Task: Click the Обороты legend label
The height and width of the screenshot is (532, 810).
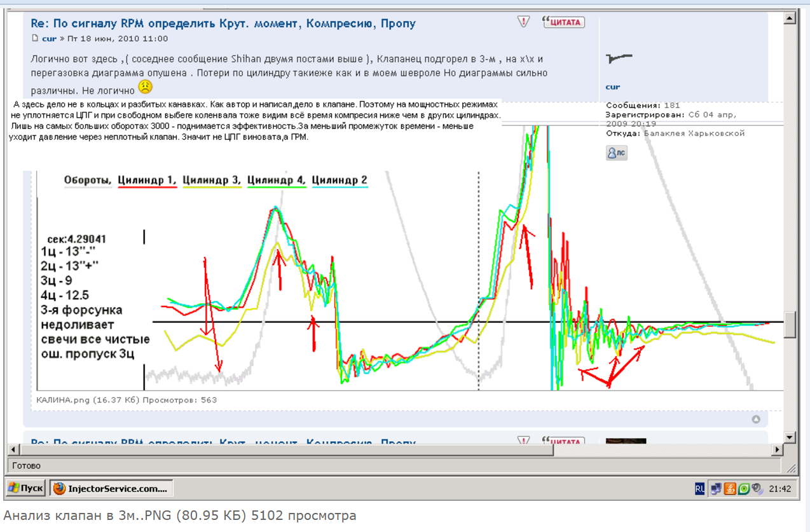Action: coord(88,181)
